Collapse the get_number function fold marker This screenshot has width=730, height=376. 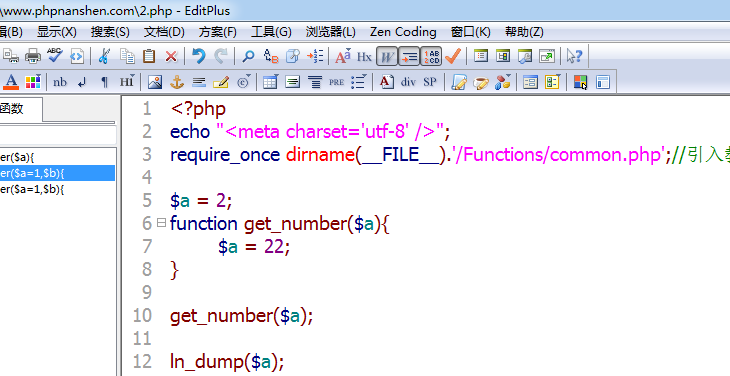pos(162,222)
